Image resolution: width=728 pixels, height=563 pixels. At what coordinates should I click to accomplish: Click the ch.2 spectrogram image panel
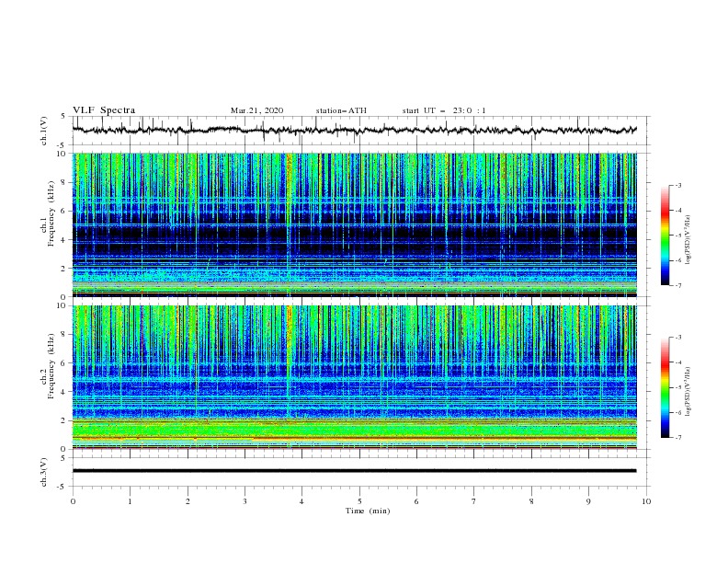(355, 377)
